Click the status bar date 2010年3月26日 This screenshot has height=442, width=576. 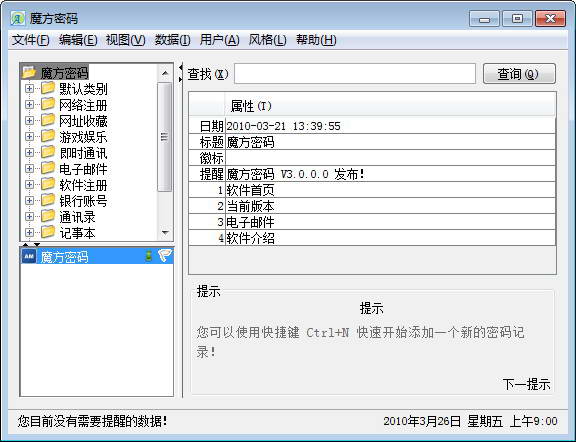click(422, 421)
